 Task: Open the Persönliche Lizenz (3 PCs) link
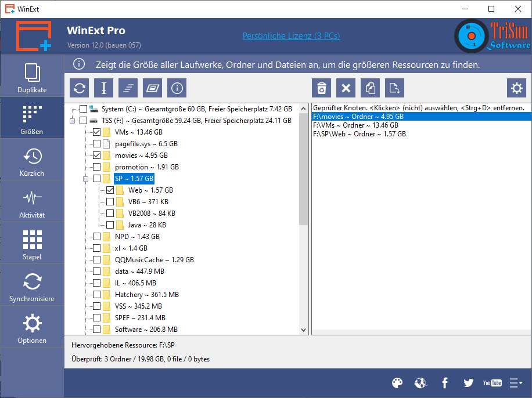[292, 35]
